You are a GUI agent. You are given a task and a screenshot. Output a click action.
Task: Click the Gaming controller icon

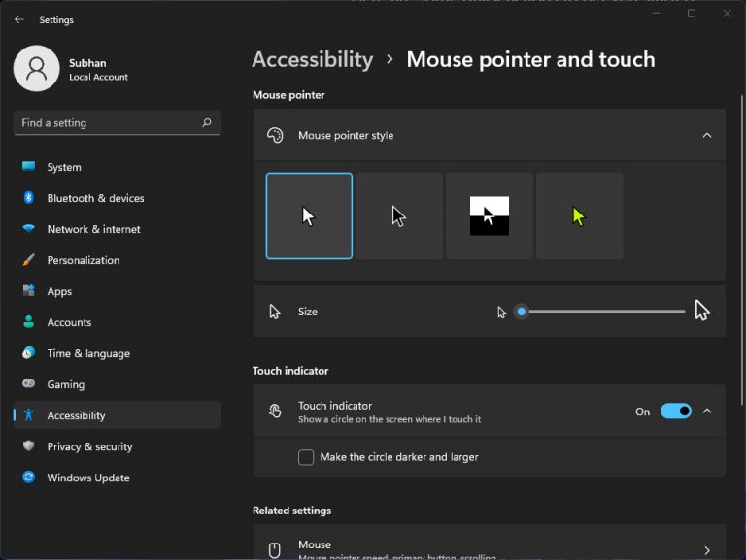point(28,383)
